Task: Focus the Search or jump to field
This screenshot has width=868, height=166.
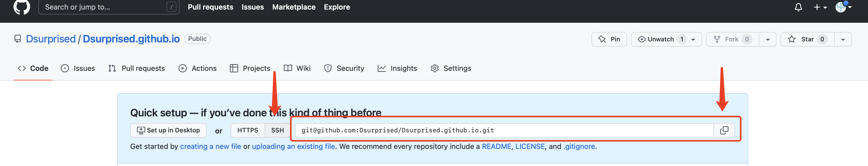Action: 105,7
